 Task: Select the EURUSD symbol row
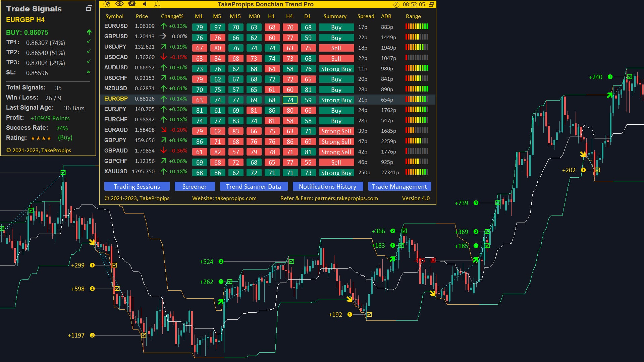(116, 26)
